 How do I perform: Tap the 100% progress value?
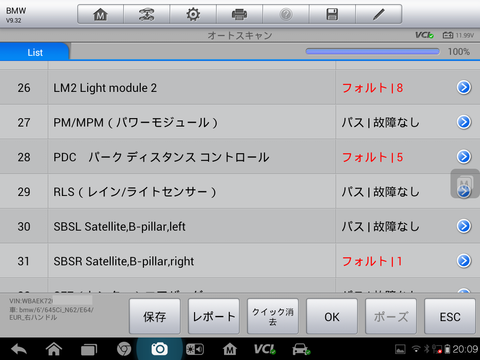pyautogui.click(x=459, y=52)
